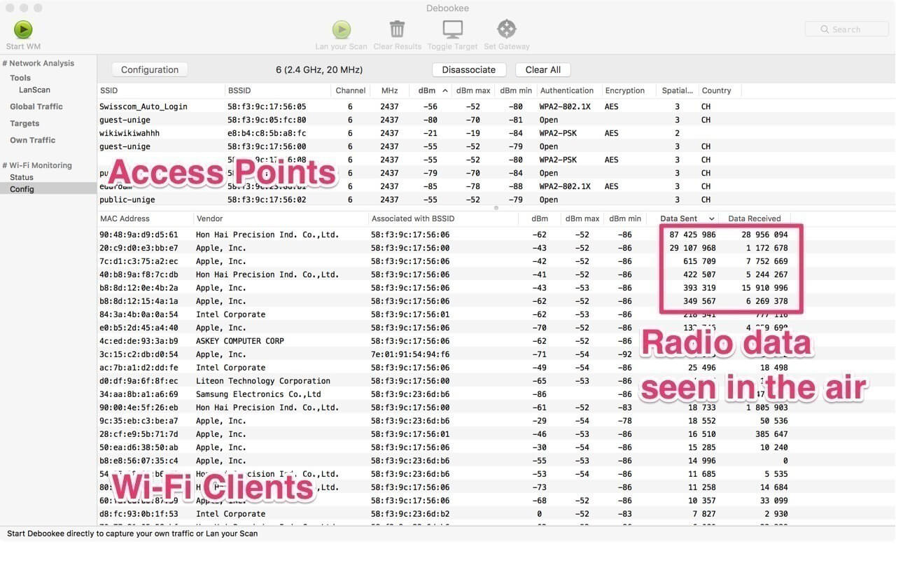Open LanScan in the sidebar
Viewport: 924px width, 570px height.
coord(34,90)
